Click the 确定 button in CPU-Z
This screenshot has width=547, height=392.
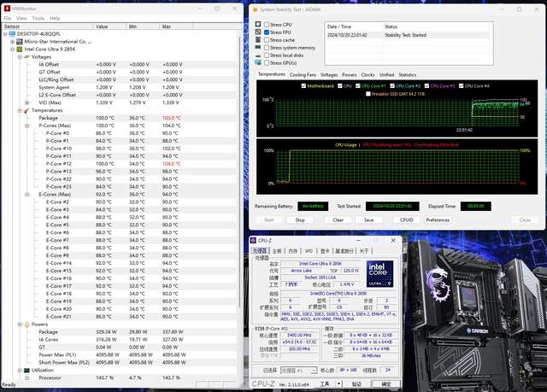[385, 384]
